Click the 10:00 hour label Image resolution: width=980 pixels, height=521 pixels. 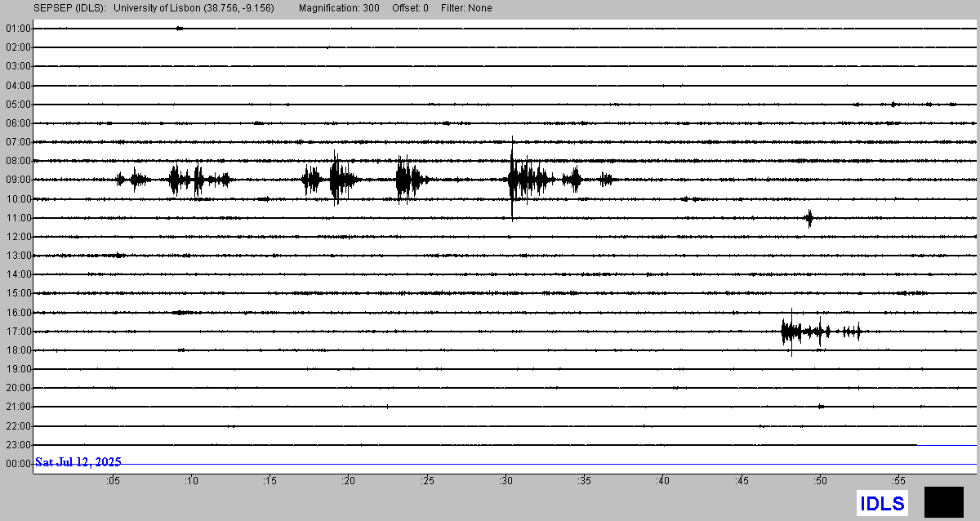click(x=16, y=199)
